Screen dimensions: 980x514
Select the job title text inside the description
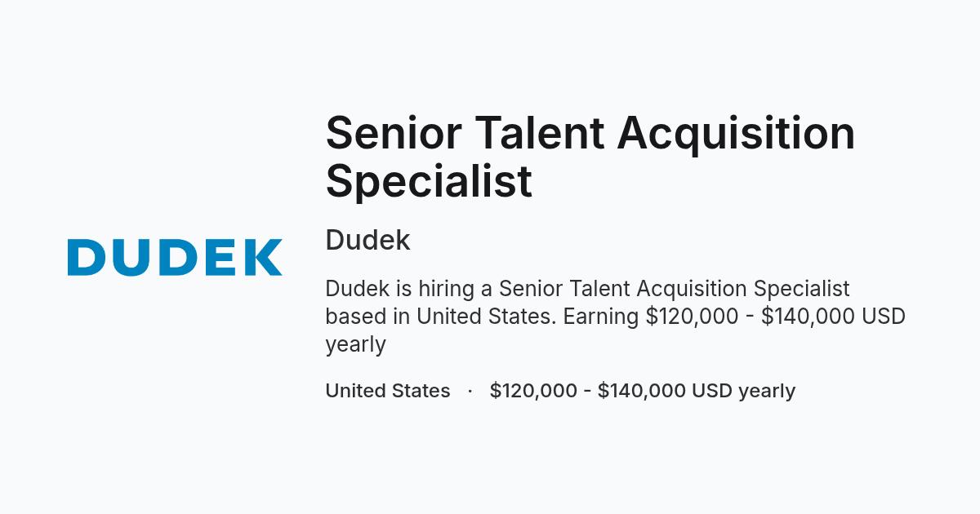(674, 289)
